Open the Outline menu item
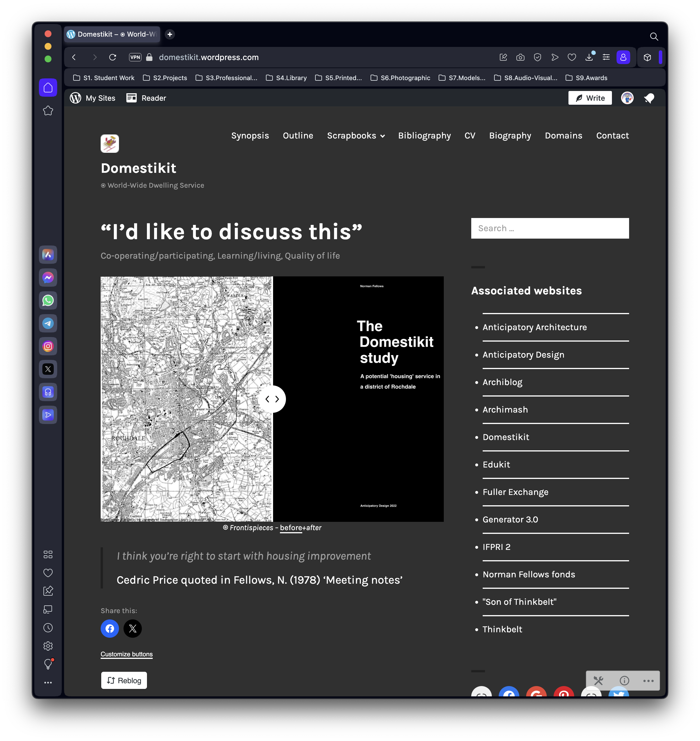Viewport: 700px width, 741px height. 298,136
